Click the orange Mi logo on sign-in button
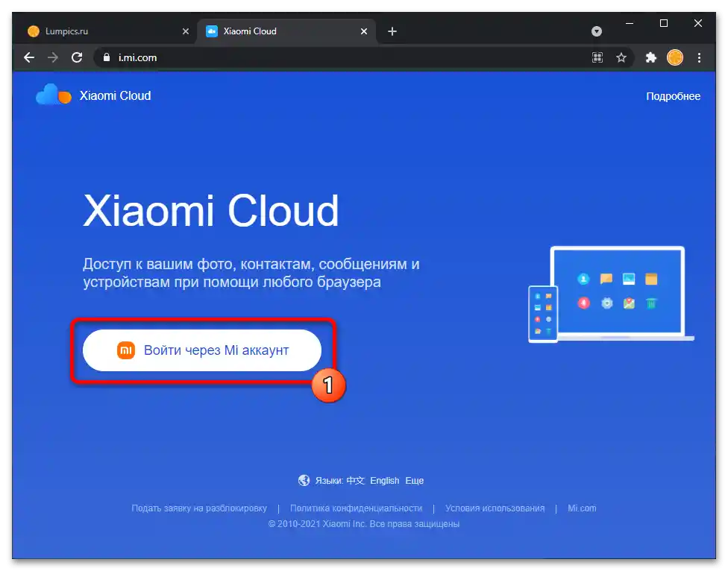The height and width of the screenshot is (571, 728). tap(126, 350)
